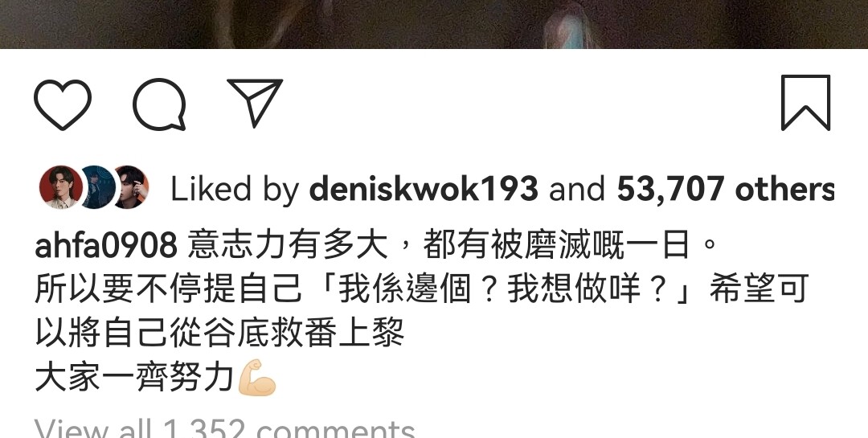View the 53,707 others likes list
The image size is (868, 438).
(x=726, y=189)
